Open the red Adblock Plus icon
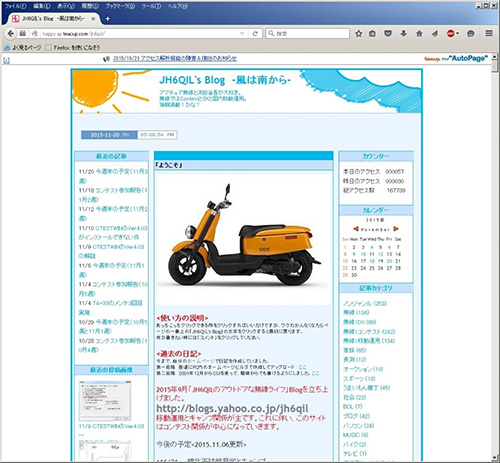 [x=452, y=34]
